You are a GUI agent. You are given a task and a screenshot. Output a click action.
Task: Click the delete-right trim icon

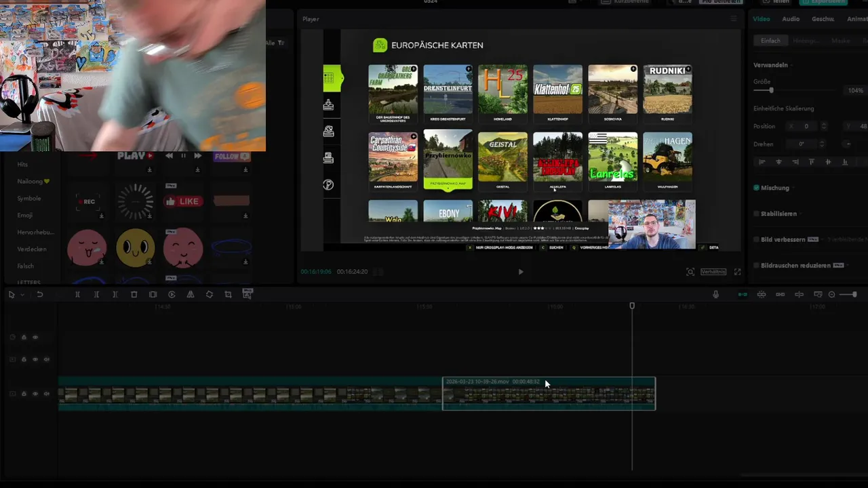115,295
